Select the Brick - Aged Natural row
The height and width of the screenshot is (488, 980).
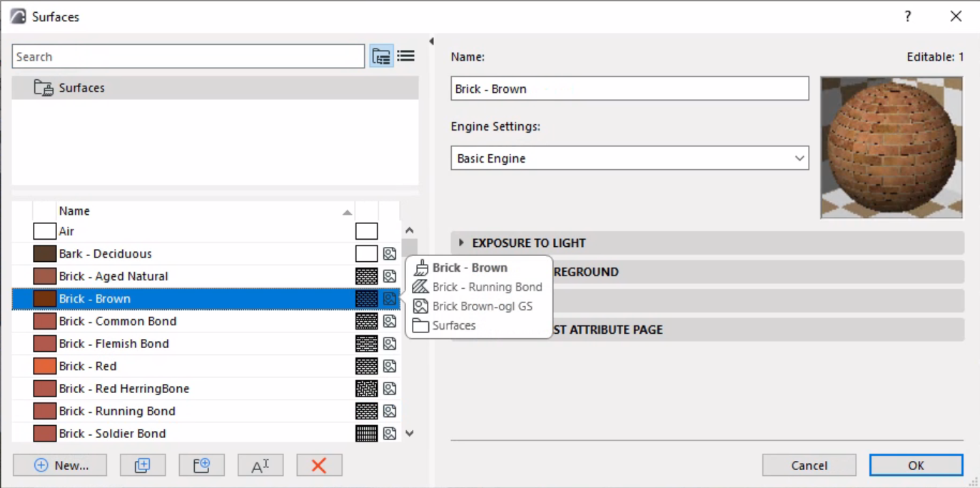click(206, 276)
